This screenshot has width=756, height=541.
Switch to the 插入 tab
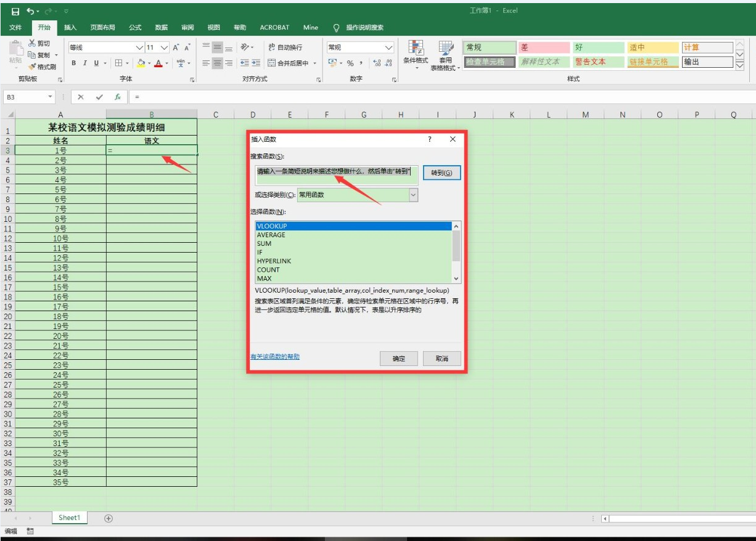coord(71,28)
